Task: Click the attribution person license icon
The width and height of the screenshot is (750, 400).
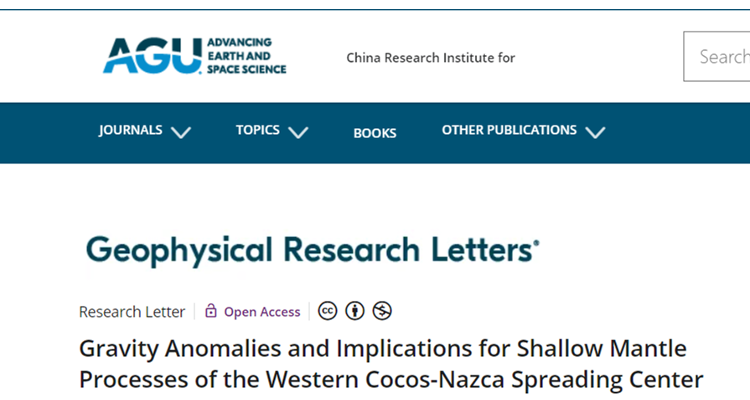Action: [355, 311]
